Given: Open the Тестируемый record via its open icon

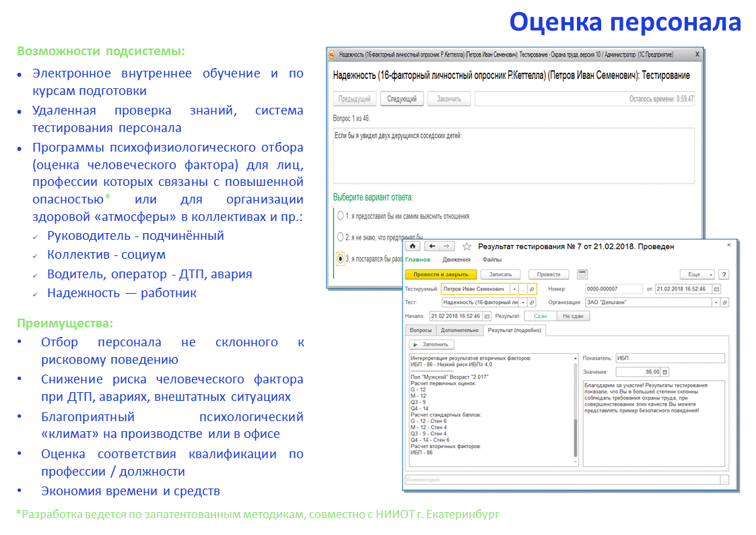Looking at the screenshot, I should pos(532,289).
